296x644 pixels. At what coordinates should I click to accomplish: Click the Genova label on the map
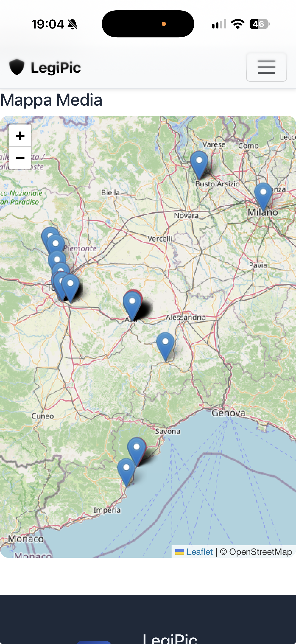pyautogui.click(x=228, y=413)
